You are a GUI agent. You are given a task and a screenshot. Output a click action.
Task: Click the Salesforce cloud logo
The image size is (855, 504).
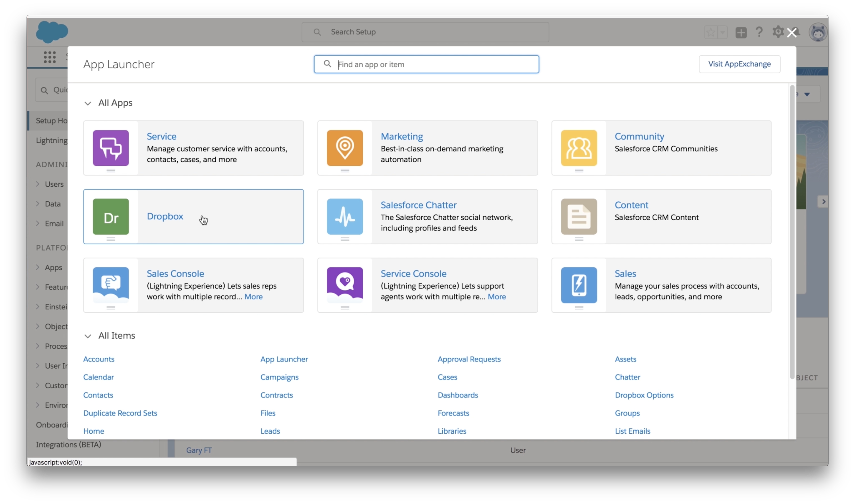tap(52, 32)
